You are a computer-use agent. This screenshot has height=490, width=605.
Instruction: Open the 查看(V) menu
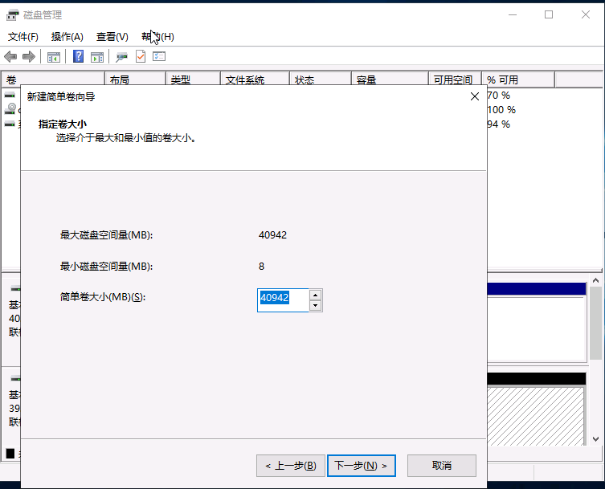[x=111, y=36]
